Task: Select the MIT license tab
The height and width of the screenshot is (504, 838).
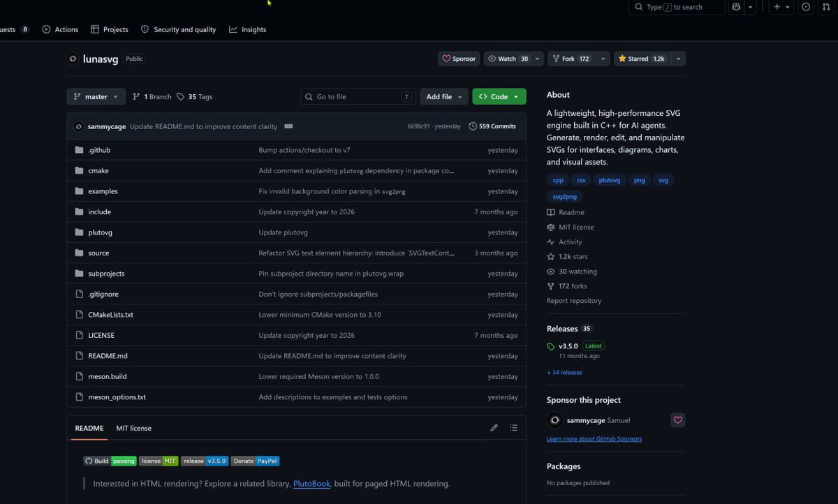Action: [133, 428]
